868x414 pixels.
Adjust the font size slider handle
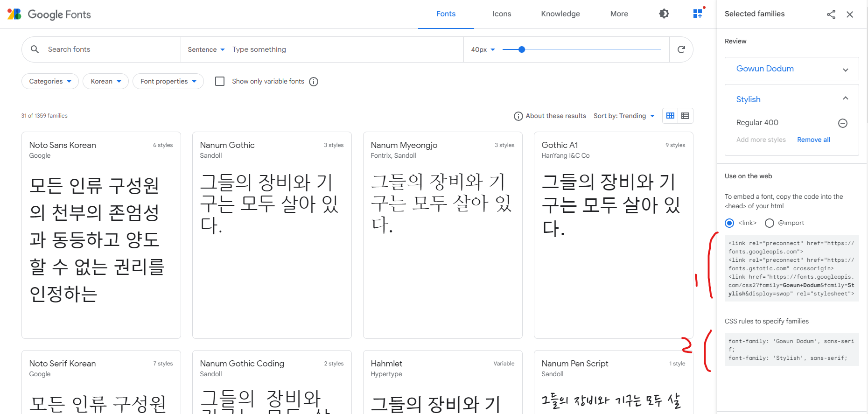(x=522, y=49)
